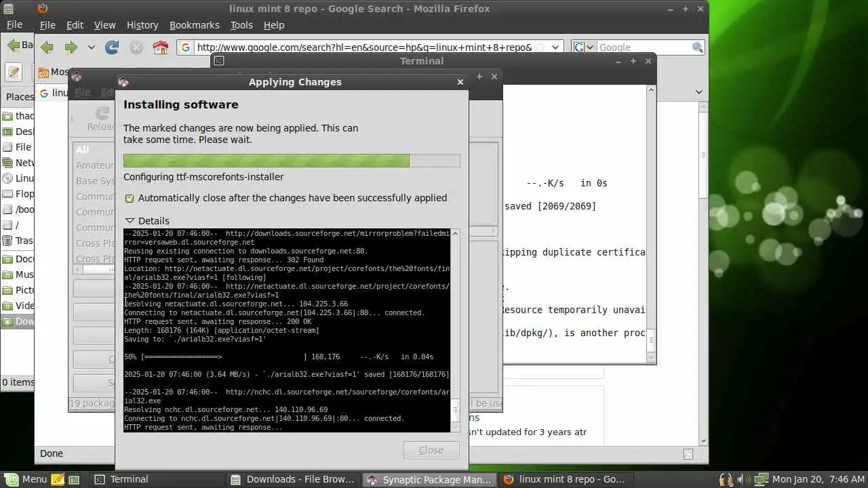Click the Firefox page scrollbar down arrow
Image resolution: width=868 pixels, height=488 pixels.
tap(703, 441)
